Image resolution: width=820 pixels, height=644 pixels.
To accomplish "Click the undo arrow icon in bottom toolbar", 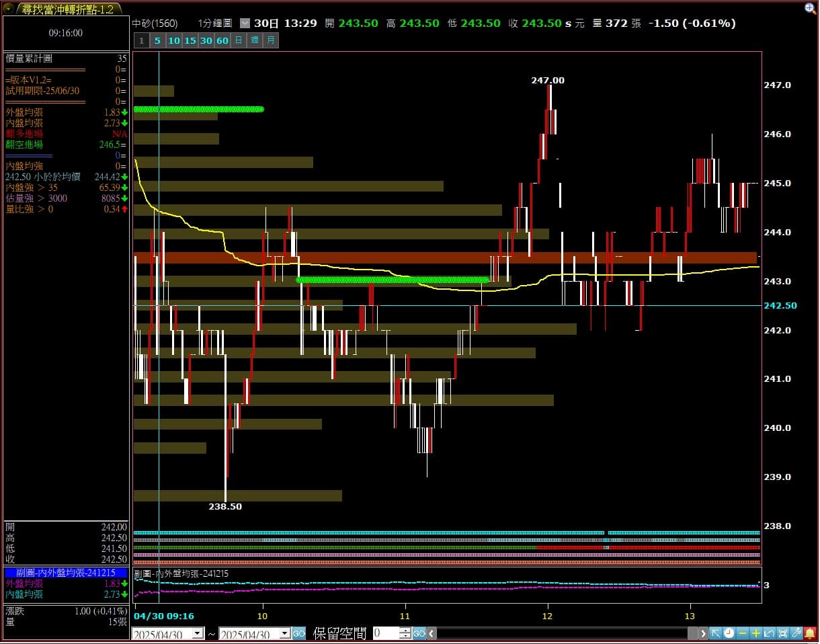I will 770,633.
